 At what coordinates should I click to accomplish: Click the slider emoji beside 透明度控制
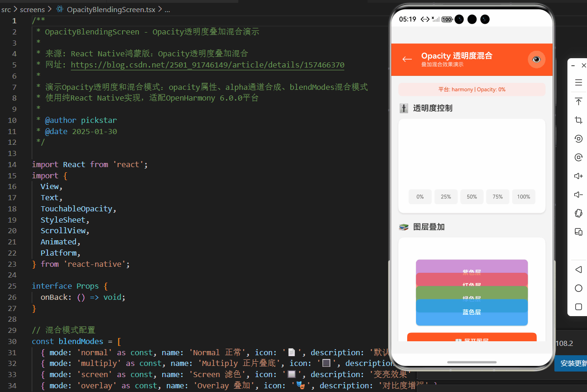point(404,108)
